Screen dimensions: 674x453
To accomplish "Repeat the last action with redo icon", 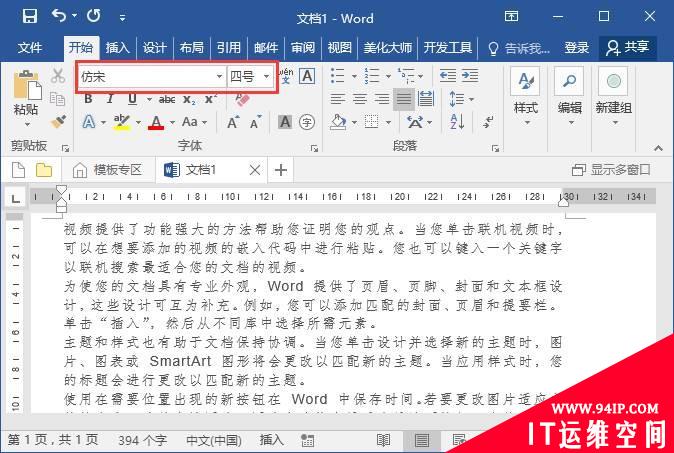I will tap(93, 16).
